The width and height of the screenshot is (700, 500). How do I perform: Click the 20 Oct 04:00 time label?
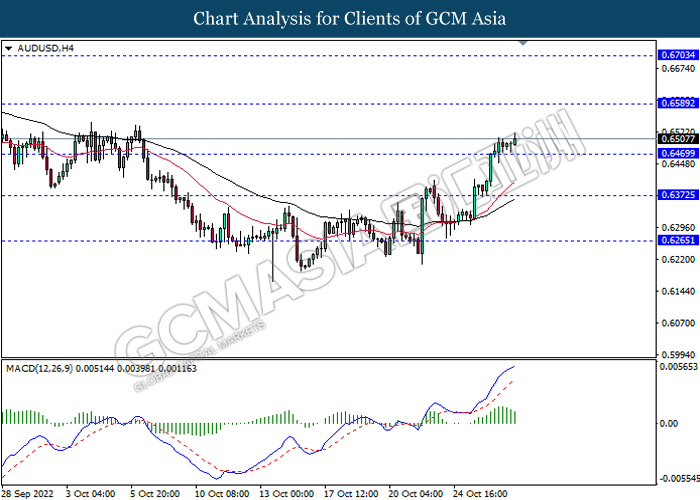point(416,494)
